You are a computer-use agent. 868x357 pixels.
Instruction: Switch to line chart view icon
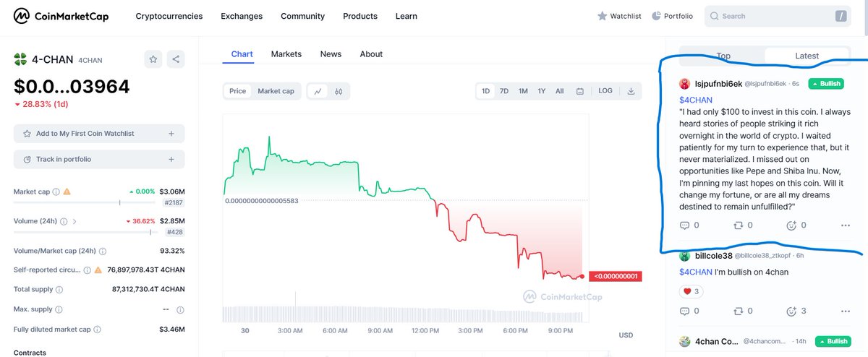point(318,91)
